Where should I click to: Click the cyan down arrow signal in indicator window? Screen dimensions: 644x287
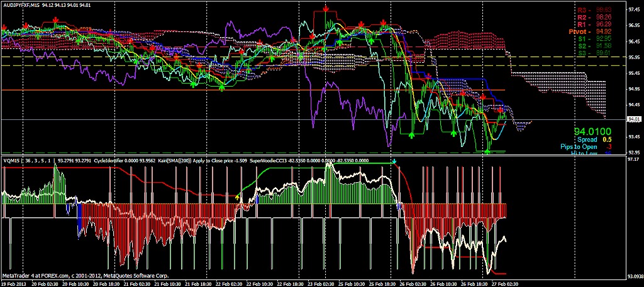click(x=394, y=161)
